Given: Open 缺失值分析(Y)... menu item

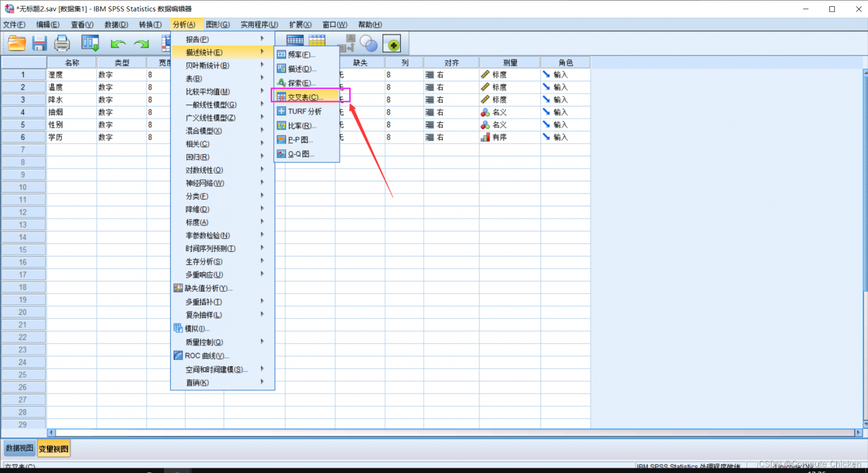Looking at the screenshot, I should tap(222, 288).
